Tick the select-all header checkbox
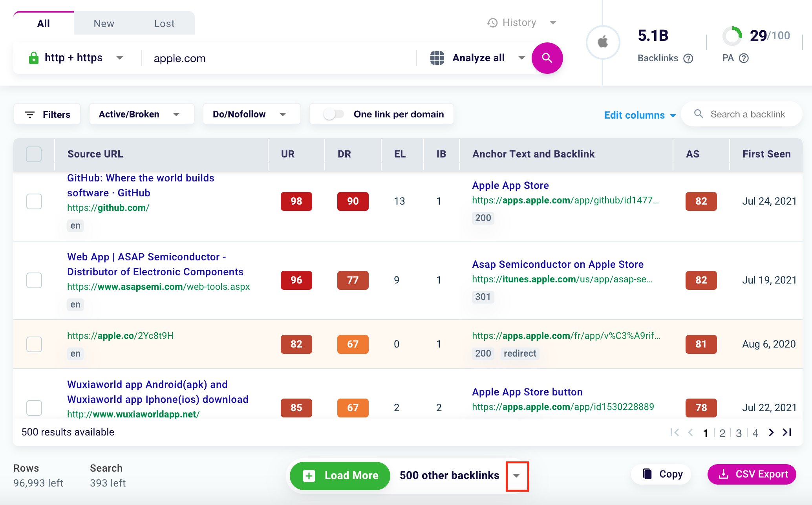The width and height of the screenshot is (812, 505). 34,154
